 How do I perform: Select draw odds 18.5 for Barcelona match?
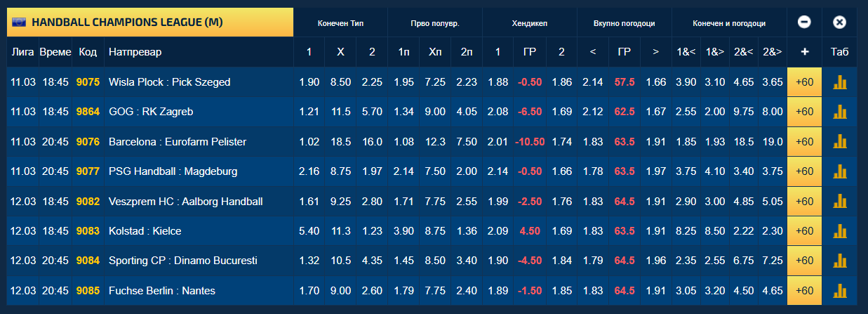click(341, 142)
